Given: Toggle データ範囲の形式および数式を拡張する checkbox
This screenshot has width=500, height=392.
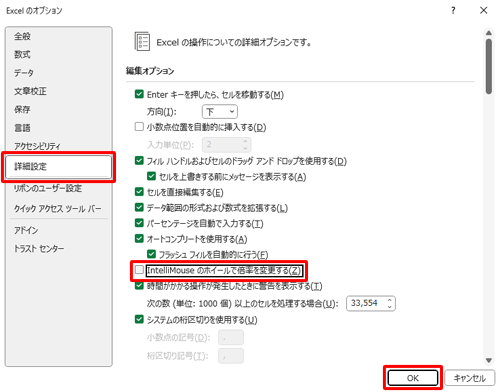Looking at the screenshot, I should pyautogui.click(x=139, y=207).
